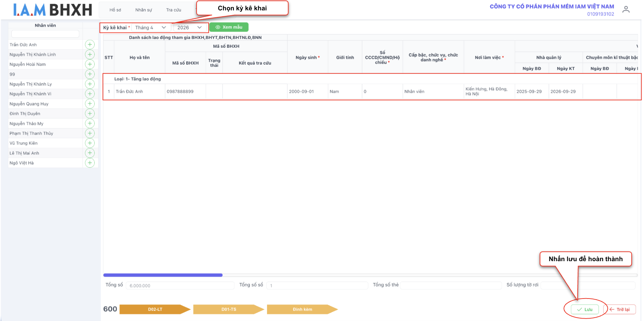Open the Hồ sơ menu

115,10
